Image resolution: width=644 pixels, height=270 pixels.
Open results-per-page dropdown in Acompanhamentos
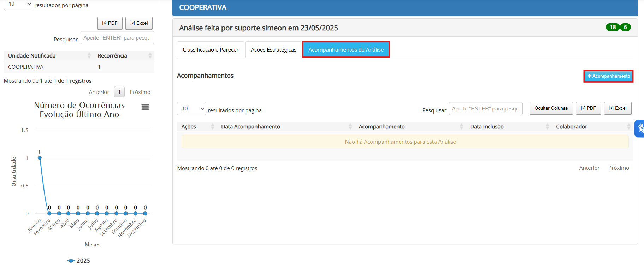click(x=191, y=109)
